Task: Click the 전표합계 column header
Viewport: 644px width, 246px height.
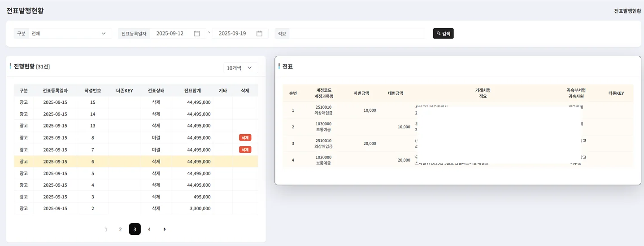Action: coord(192,90)
